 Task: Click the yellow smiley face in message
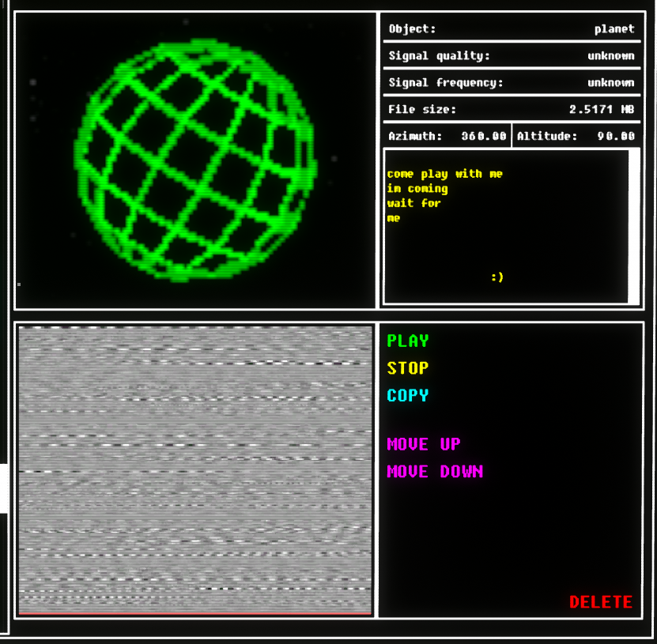(497, 277)
